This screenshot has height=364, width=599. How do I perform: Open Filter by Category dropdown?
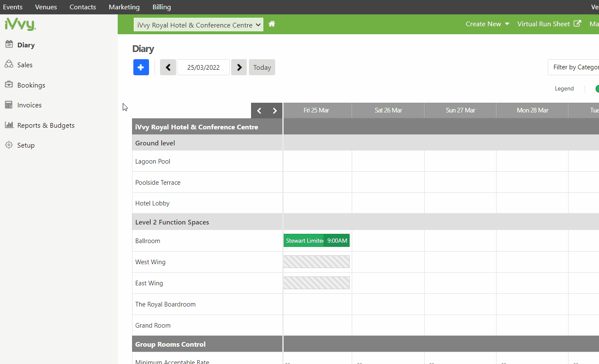[x=574, y=67]
